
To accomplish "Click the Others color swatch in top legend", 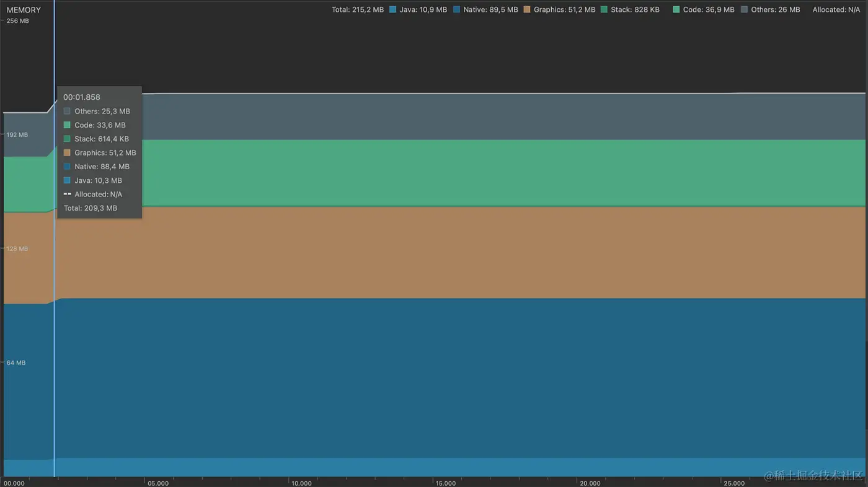I will click(x=744, y=10).
